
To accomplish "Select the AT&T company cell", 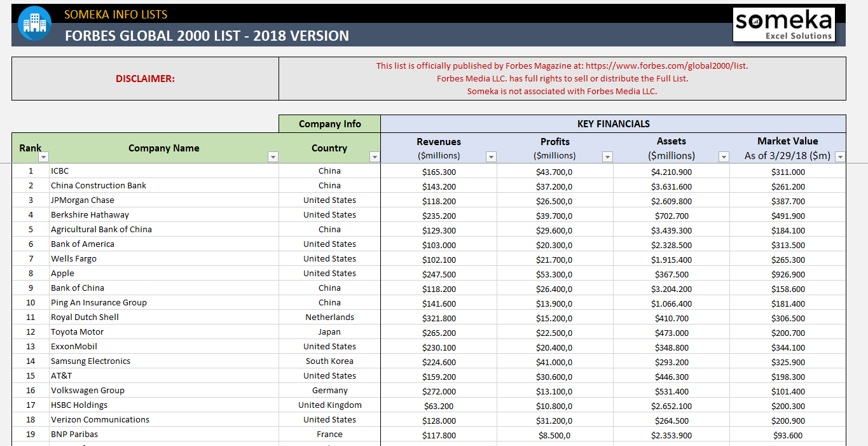I will click(164, 376).
